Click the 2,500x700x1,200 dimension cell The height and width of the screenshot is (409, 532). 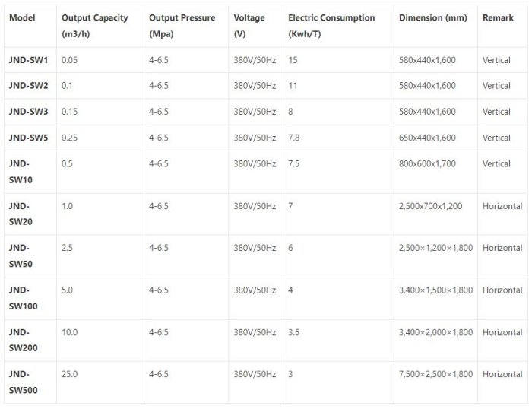pyautogui.click(x=429, y=206)
